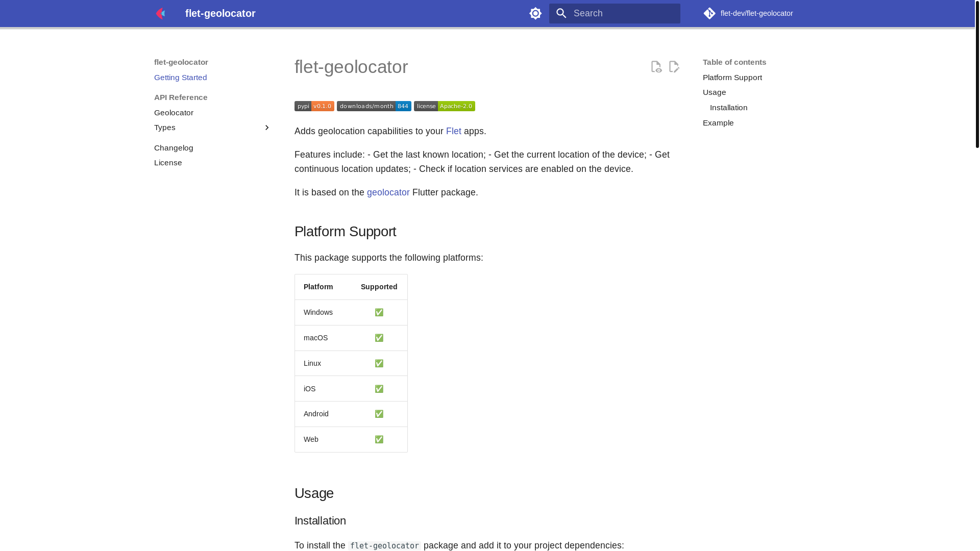This screenshot has width=980, height=551.
Task: Click the flet-geolocator header title
Action: [x=220, y=13]
